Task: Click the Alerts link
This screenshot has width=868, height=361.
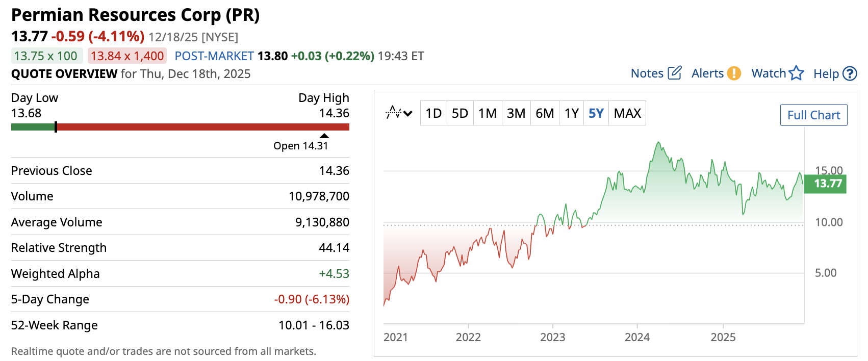Action: (707, 73)
